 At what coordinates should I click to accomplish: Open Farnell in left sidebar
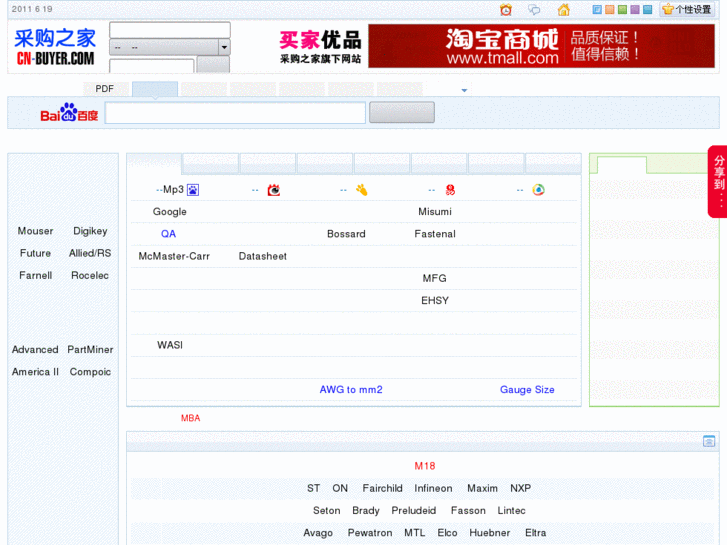click(x=35, y=276)
